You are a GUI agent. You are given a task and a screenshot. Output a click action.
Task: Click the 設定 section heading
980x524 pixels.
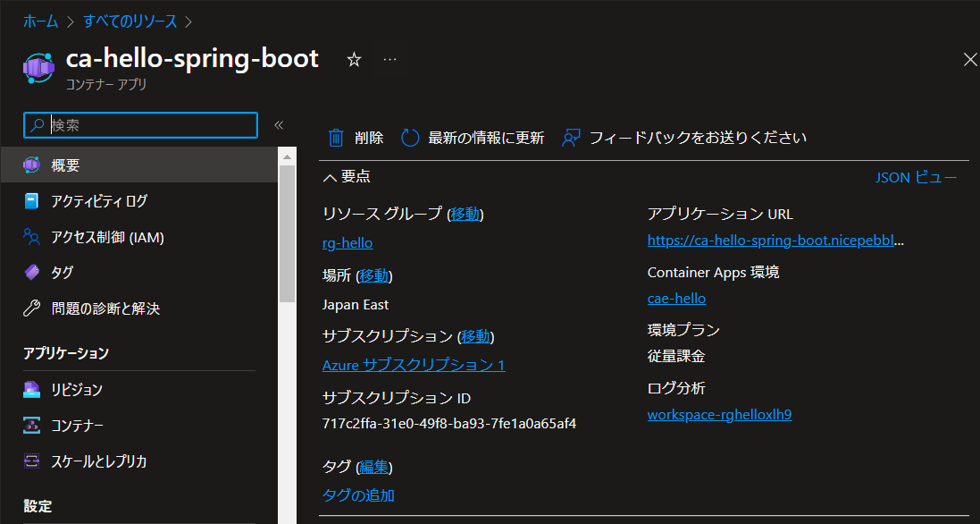pyautogui.click(x=38, y=506)
